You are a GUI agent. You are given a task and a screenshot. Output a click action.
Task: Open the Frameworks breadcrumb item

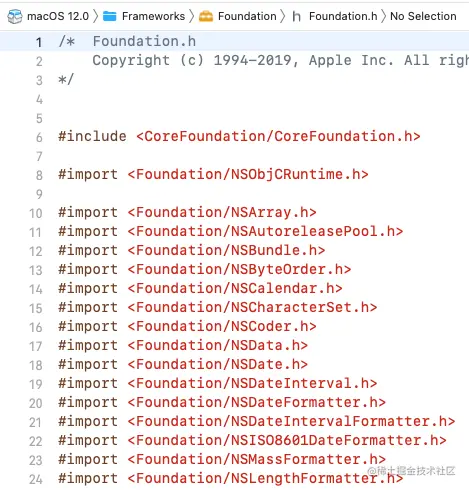point(153,16)
